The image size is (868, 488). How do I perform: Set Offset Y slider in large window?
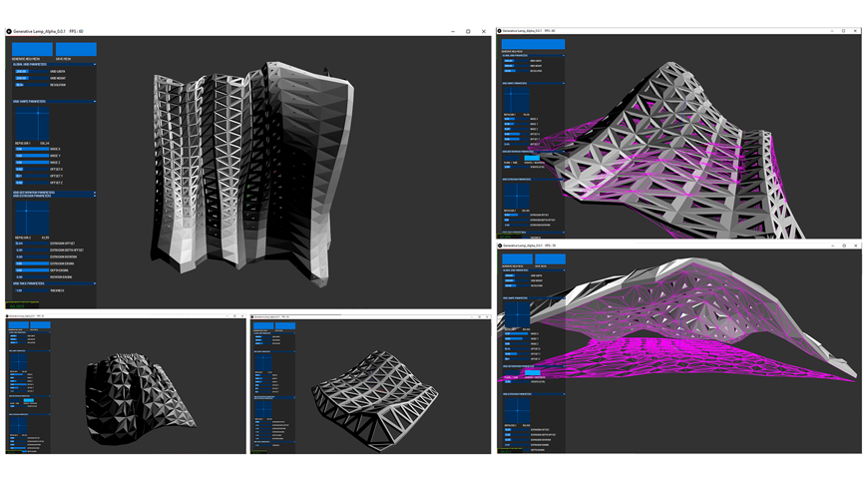click(32, 176)
